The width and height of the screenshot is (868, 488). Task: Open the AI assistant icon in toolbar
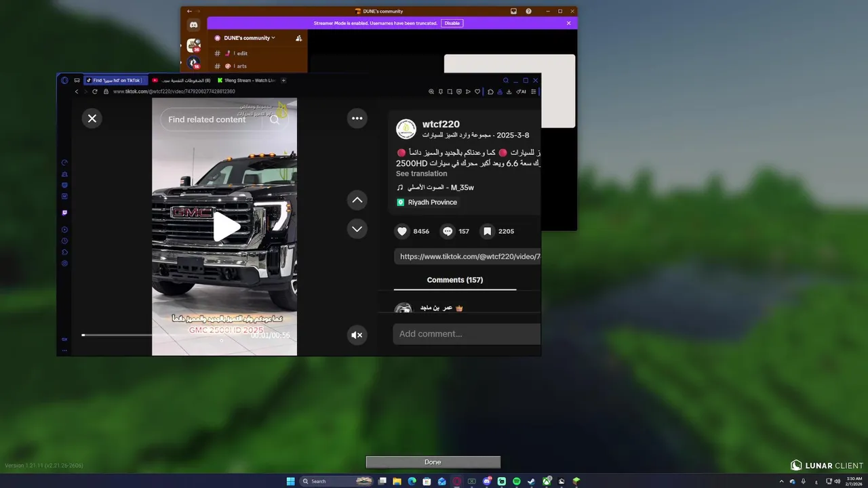click(x=521, y=91)
